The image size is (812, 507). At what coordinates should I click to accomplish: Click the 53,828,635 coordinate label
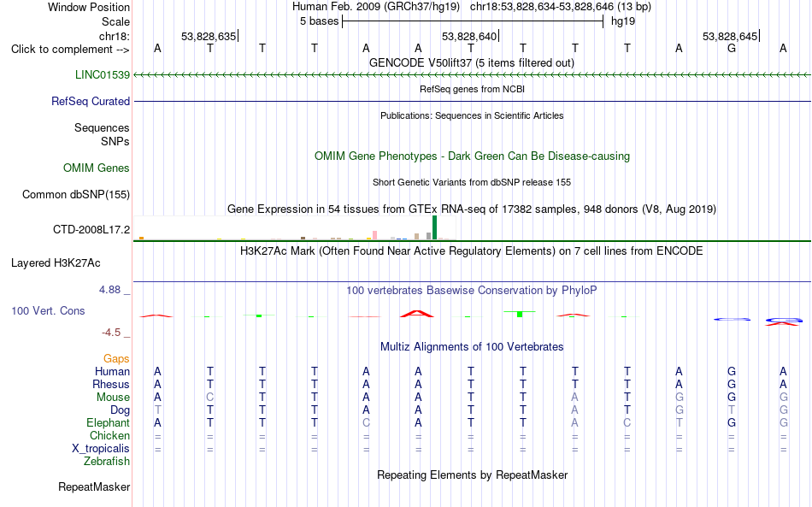click(209, 36)
